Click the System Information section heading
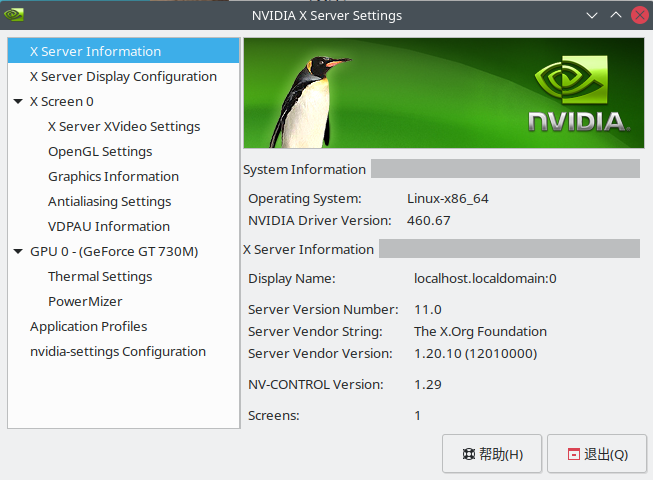This screenshot has height=480, width=653. point(304,169)
